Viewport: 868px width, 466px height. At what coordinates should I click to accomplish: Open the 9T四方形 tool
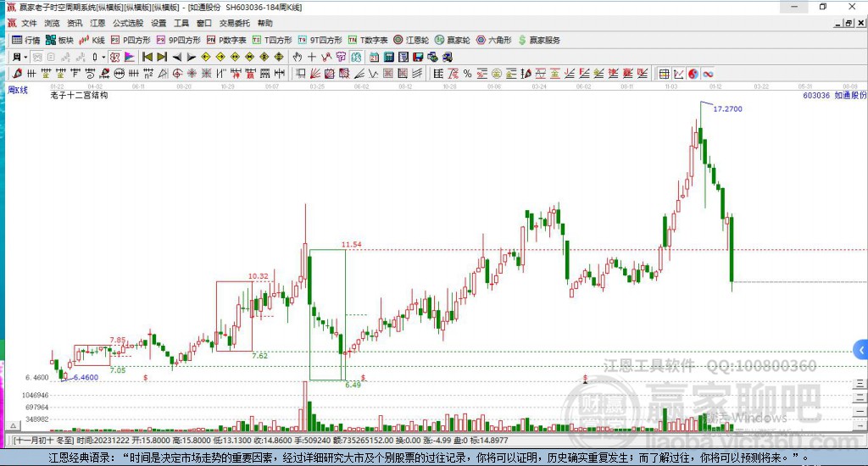click(x=320, y=40)
